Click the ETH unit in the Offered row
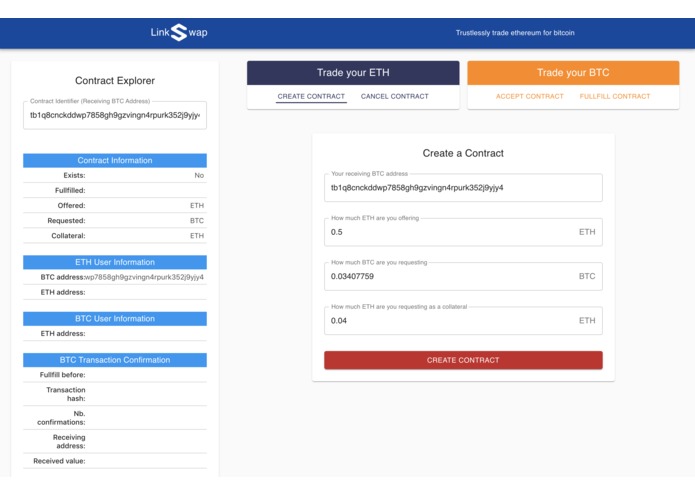695x494 pixels. click(197, 206)
